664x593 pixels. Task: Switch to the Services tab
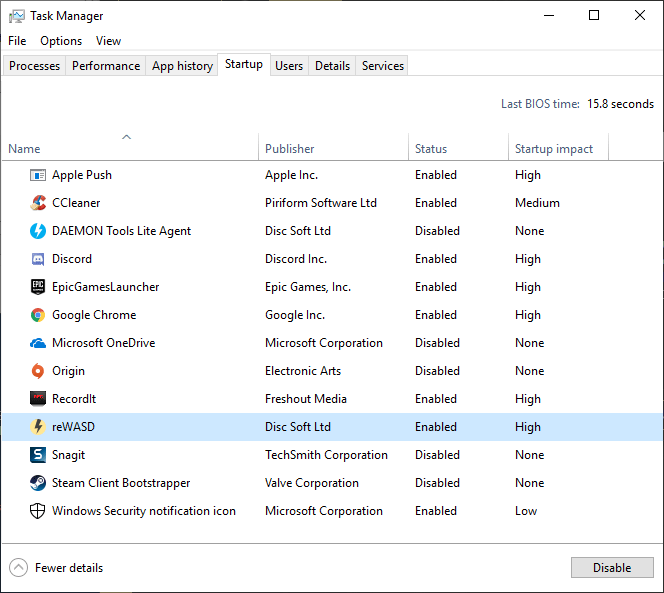[383, 66]
